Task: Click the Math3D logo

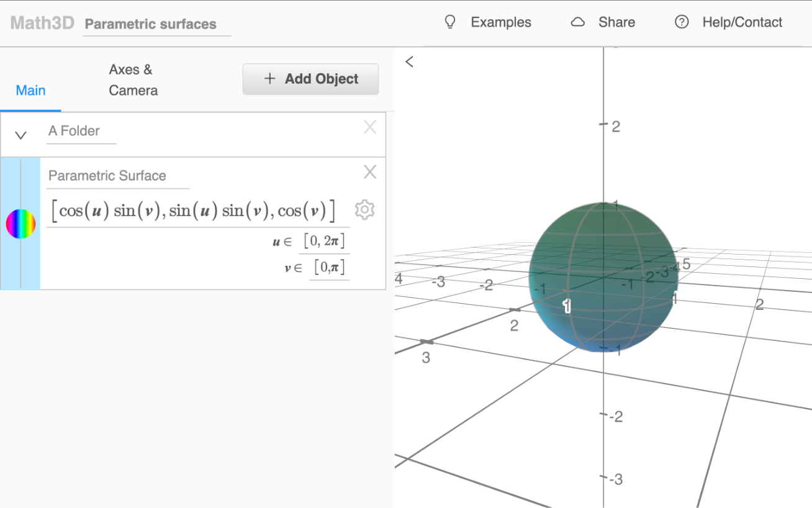Action: pyautogui.click(x=42, y=24)
